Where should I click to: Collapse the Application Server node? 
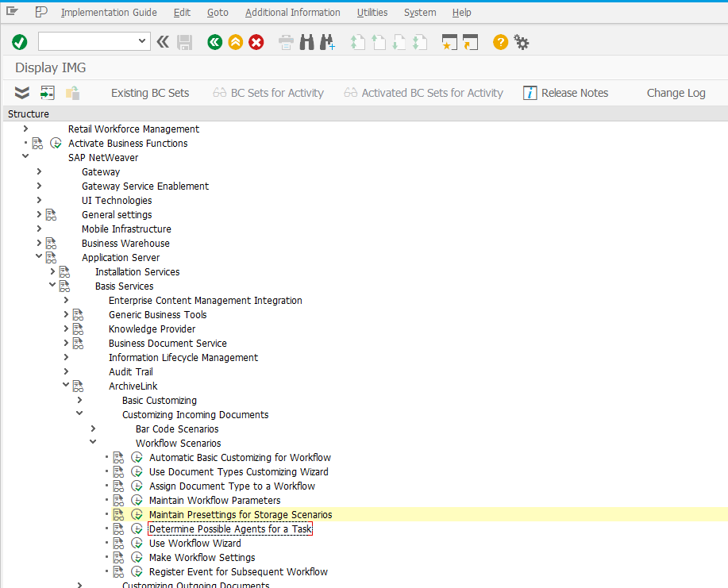(x=39, y=256)
